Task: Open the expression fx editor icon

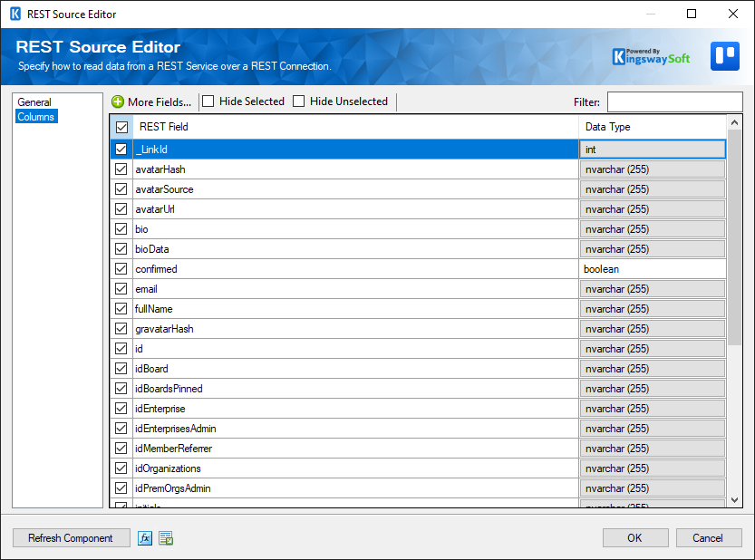Action: [145, 538]
